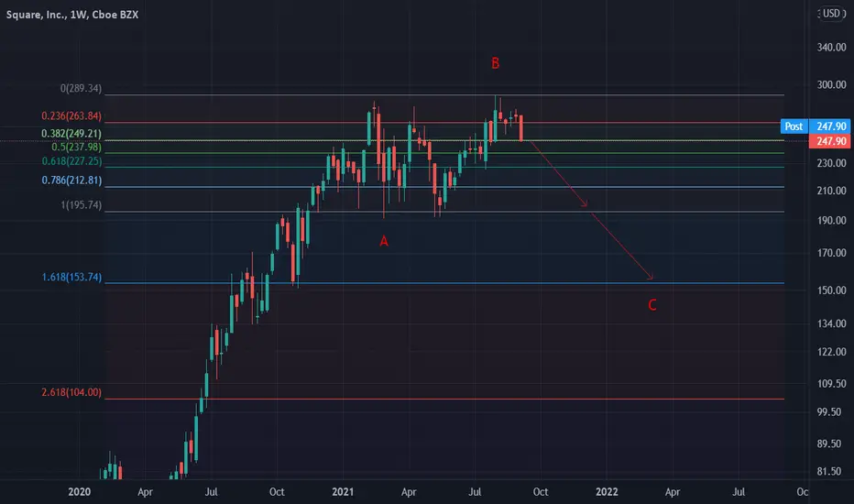Click the red letter A annotation
854x504 pixels.
[384, 241]
